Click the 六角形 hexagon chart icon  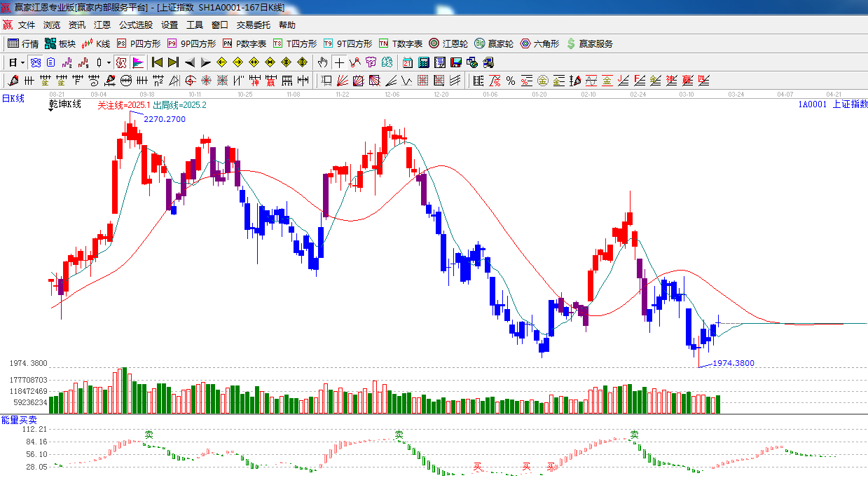539,43
